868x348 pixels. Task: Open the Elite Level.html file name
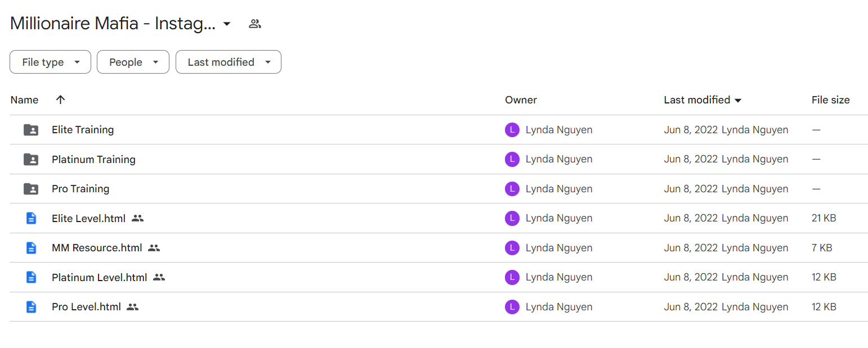pos(88,218)
